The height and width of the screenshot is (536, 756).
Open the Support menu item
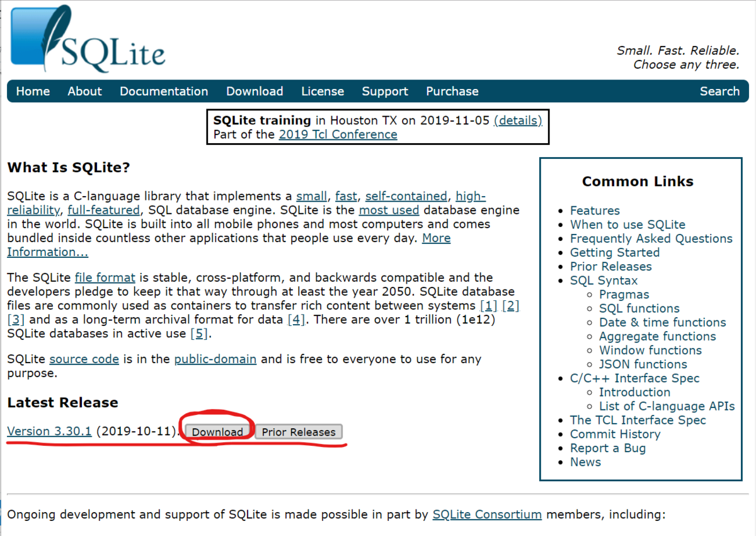pos(385,91)
